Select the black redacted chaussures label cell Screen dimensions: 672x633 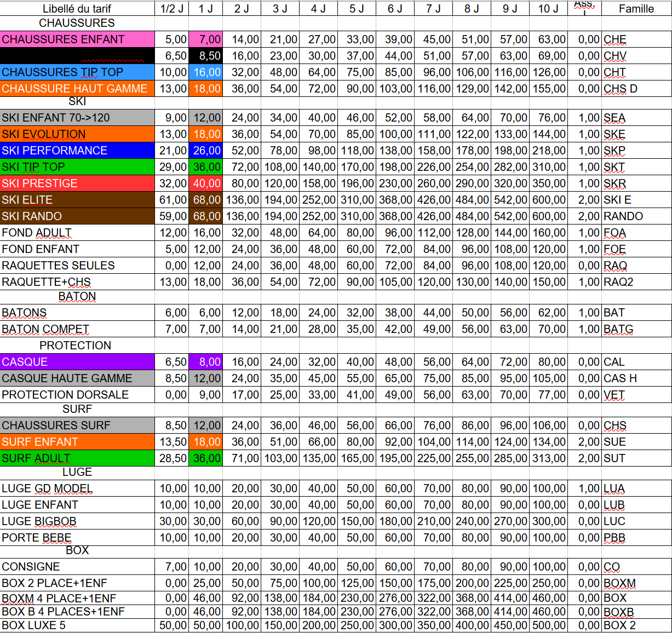pos(77,56)
